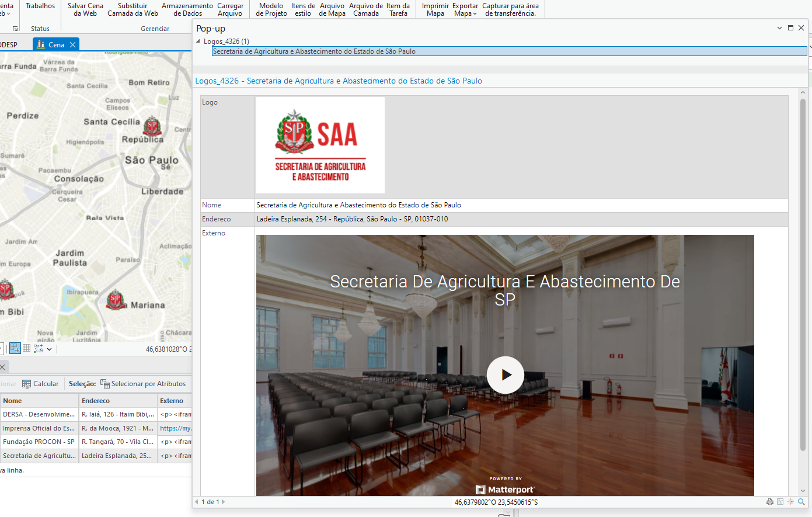Toggle the highlighted selection grid button below map
This screenshot has height=517, width=812.
point(15,348)
